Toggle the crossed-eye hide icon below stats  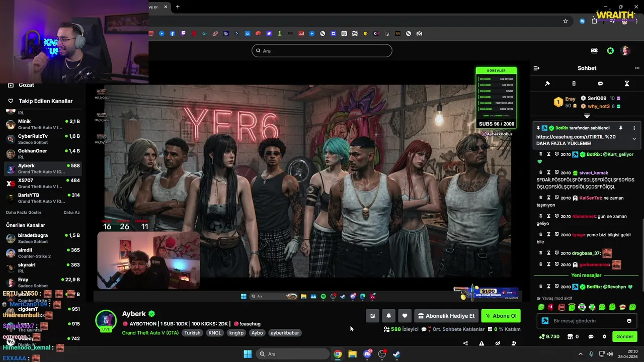498,343
